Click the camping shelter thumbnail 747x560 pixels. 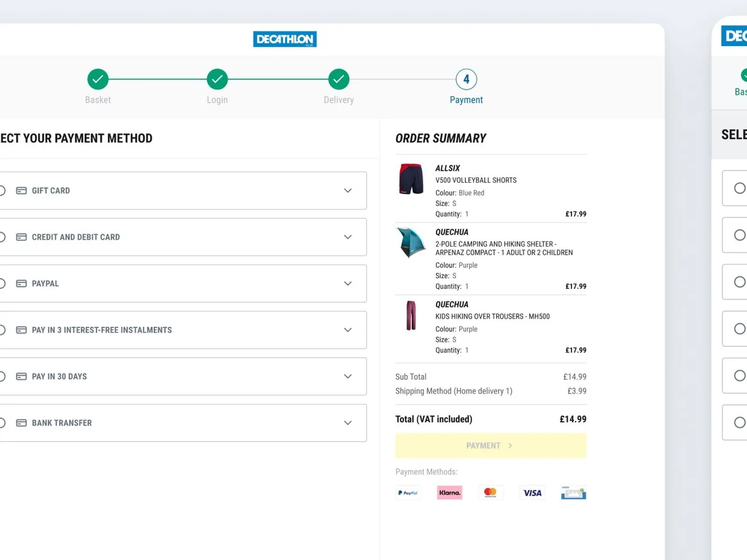[411, 243]
